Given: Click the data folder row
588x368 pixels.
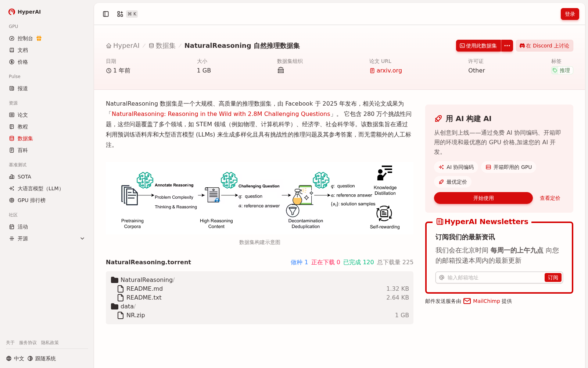Looking at the screenshot, I should tap(123, 306).
